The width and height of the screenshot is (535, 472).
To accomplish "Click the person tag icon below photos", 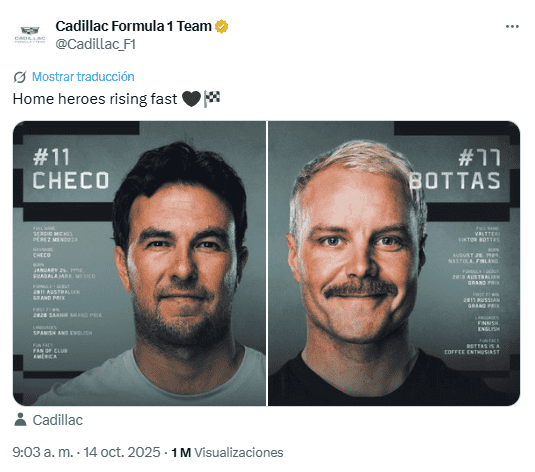I will (x=20, y=419).
